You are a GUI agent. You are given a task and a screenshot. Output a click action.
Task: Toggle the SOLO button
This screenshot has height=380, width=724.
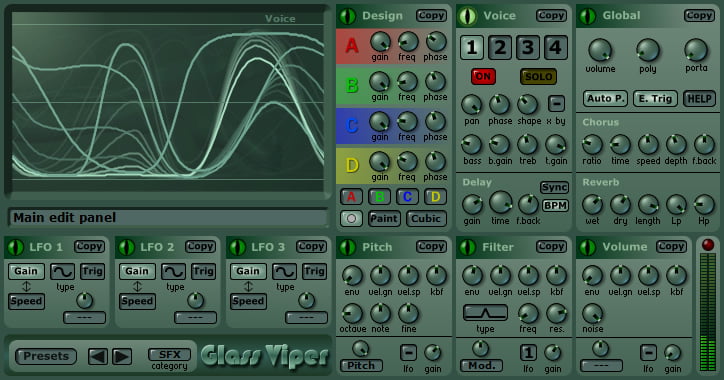click(x=538, y=77)
